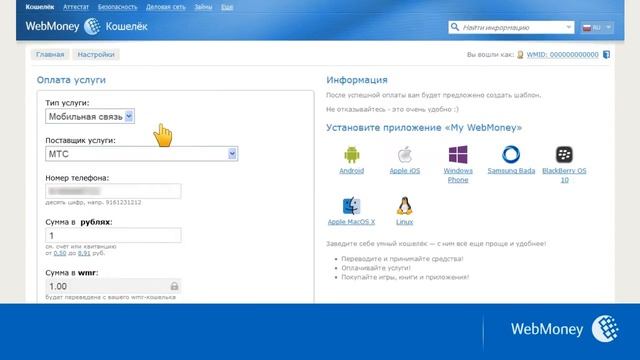The height and width of the screenshot is (360, 640).
Task: Switch to the Настройки tab
Action: point(96,54)
